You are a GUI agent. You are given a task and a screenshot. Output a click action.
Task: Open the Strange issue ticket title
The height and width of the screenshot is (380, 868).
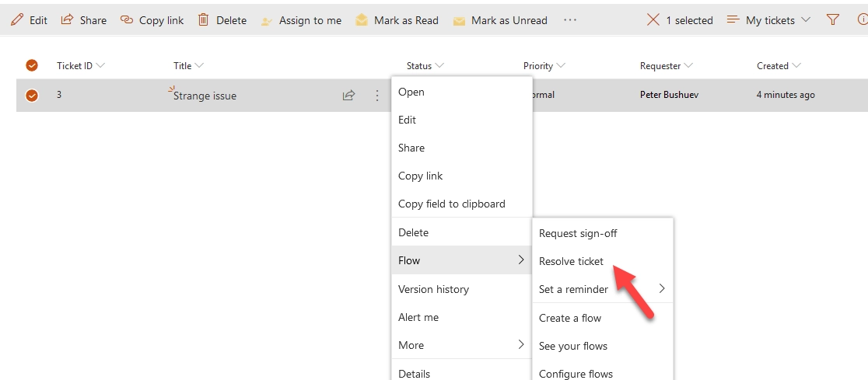[205, 96]
